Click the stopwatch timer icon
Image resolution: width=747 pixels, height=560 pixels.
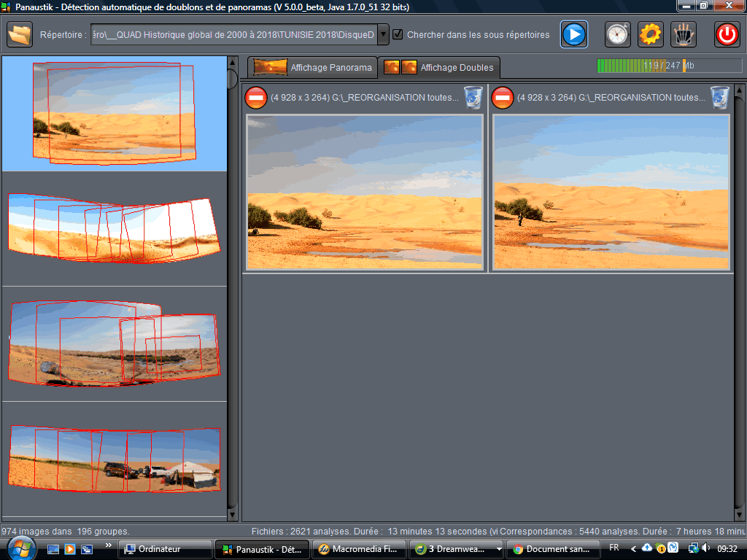pos(617,34)
